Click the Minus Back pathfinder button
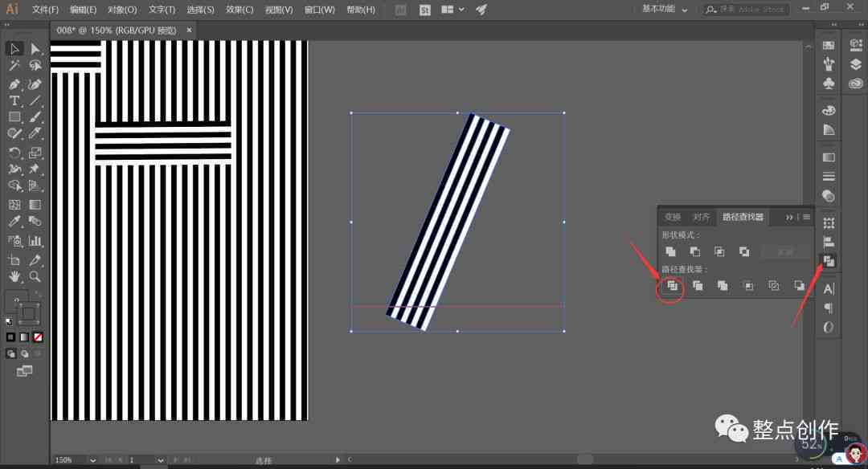 pyautogui.click(x=800, y=286)
